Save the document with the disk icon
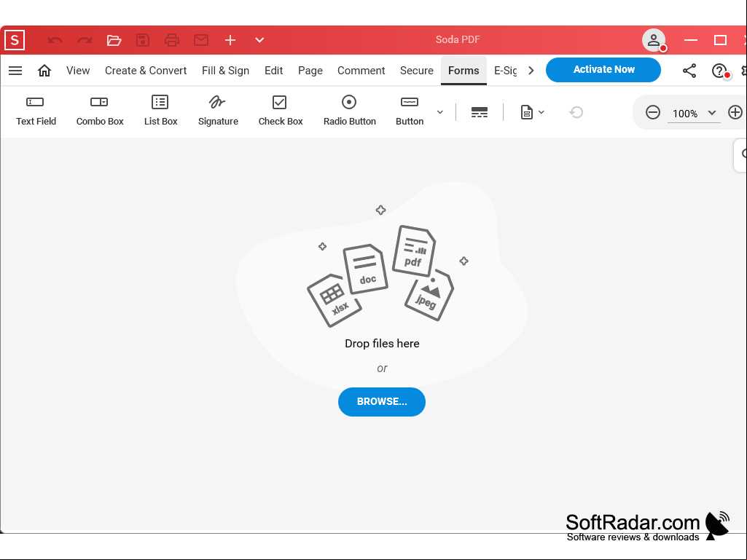This screenshot has height=560, width=747. pyautogui.click(x=143, y=40)
